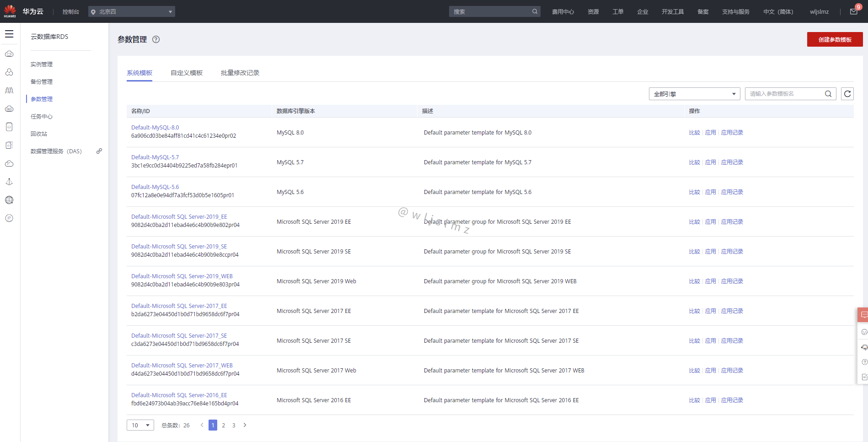This screenshot has width=868, height=442.
Task: Open 备份管理 in the sidebar
Action: pyautogui.click(x=42, y=82)
